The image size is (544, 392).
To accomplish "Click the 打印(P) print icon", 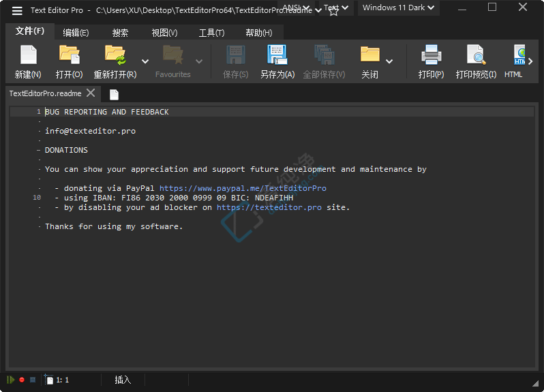I will tap(432, 55).
